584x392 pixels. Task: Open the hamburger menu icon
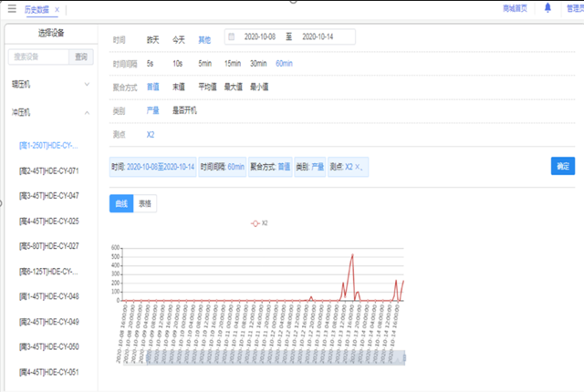coord(11,8)
